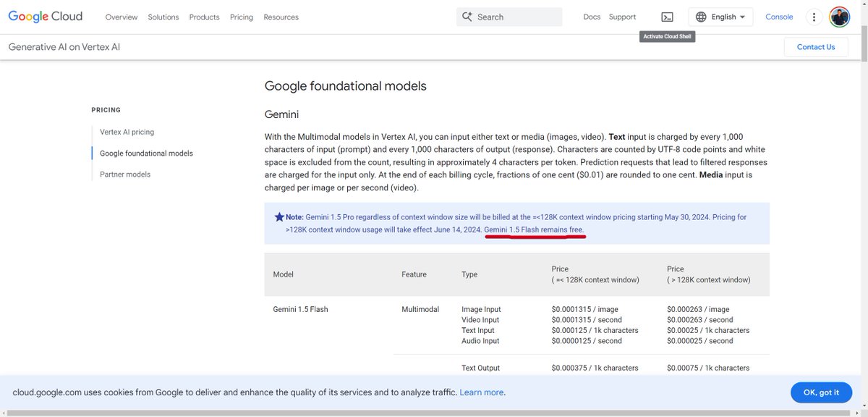Open the Resources menu
The image size is (868, 417).
tap(281, 17)
